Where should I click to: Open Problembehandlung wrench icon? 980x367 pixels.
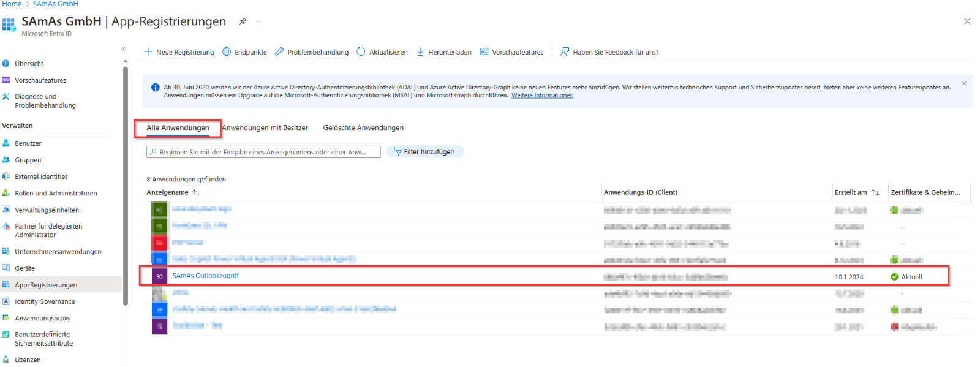pos(279,51)
